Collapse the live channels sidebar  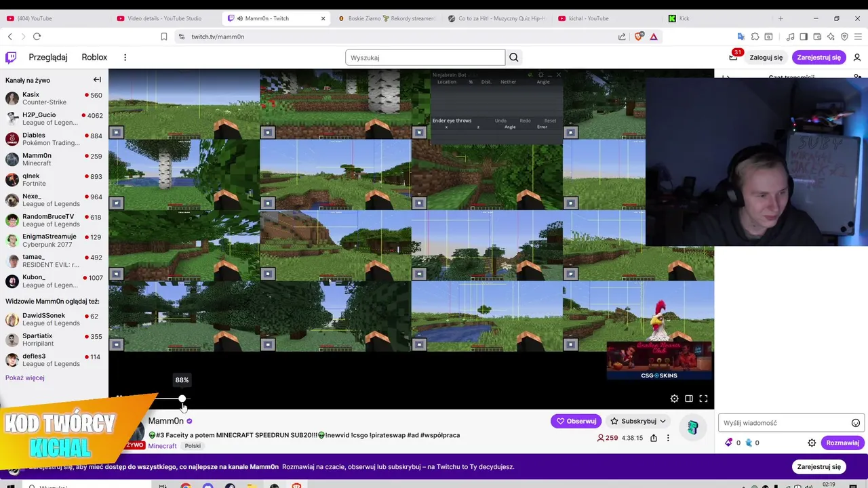[97, 80]
